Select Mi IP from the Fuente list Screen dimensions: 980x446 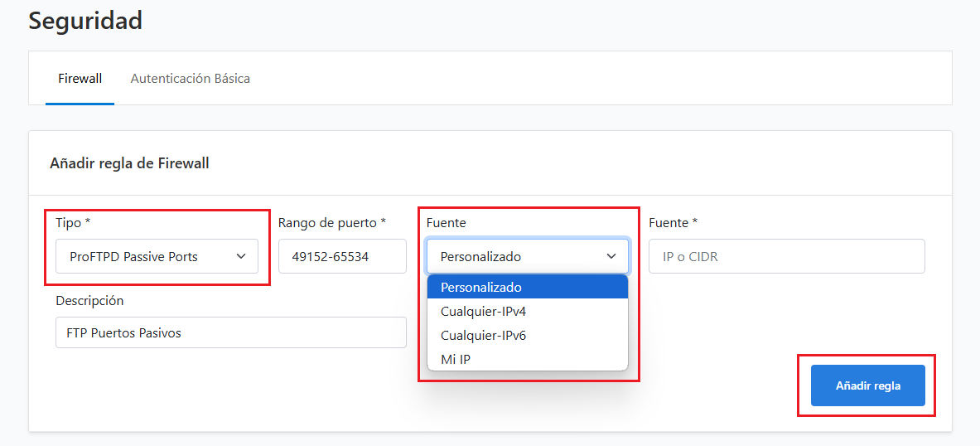tap(528, 359)
